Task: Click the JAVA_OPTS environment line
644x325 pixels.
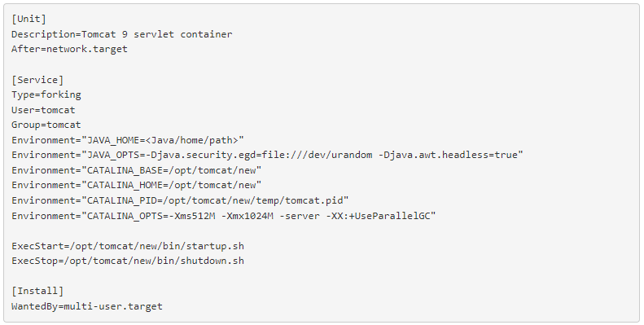Action: [x=267, y=155]
